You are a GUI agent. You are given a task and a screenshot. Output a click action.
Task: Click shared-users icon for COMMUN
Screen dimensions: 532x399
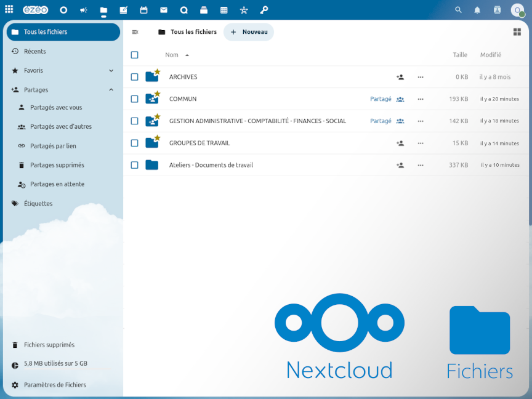pyautogui.click(x=400, y=99)
